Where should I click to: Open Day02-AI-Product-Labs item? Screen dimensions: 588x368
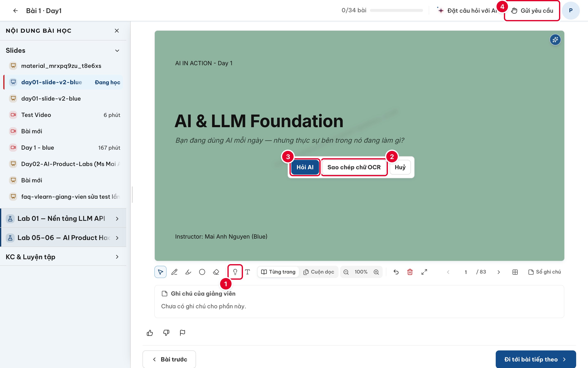(63, 164)
